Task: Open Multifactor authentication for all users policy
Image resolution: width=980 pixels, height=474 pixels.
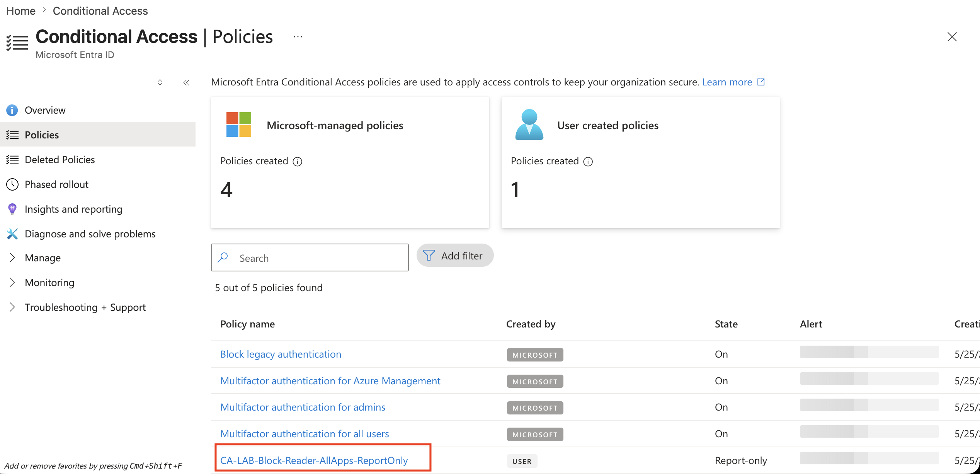Action: (305, 434)
